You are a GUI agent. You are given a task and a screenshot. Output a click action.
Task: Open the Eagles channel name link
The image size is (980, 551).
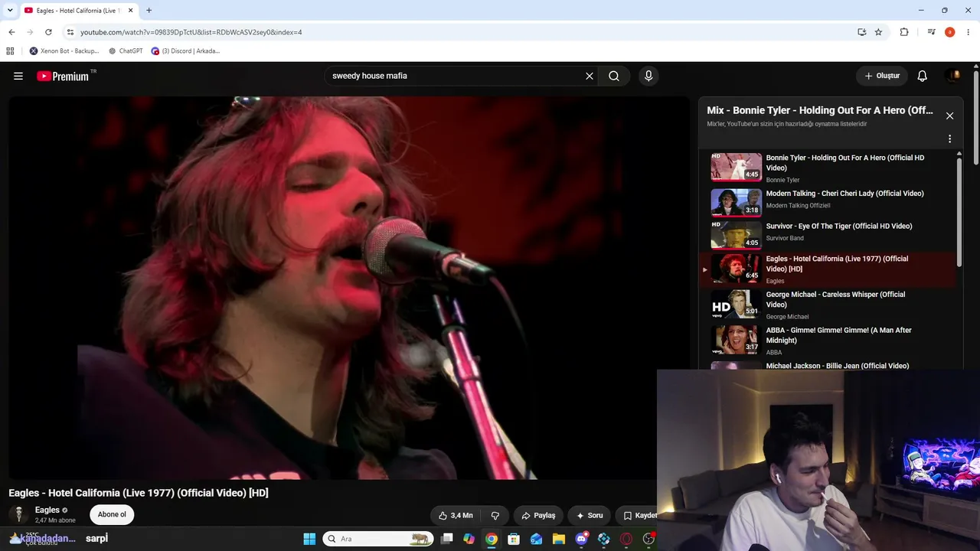click(x=47, y=510)
